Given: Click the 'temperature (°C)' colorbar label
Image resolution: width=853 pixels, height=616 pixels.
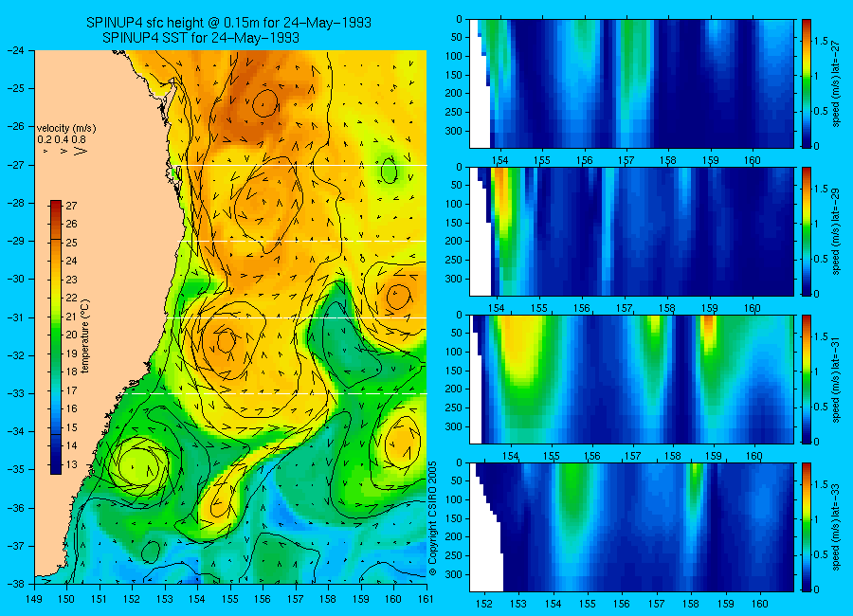Looking at the screenshot, I should [x=85, y=336].
